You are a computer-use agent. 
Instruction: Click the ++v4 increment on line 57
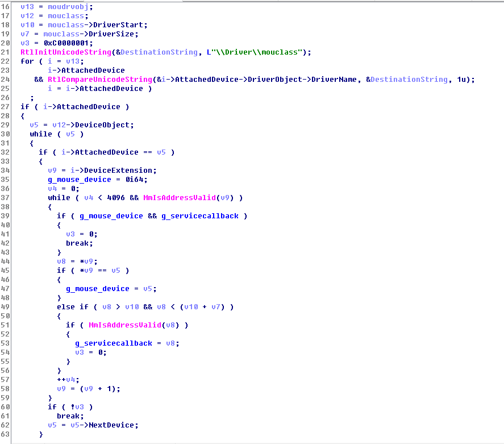[x=66, y=380]
